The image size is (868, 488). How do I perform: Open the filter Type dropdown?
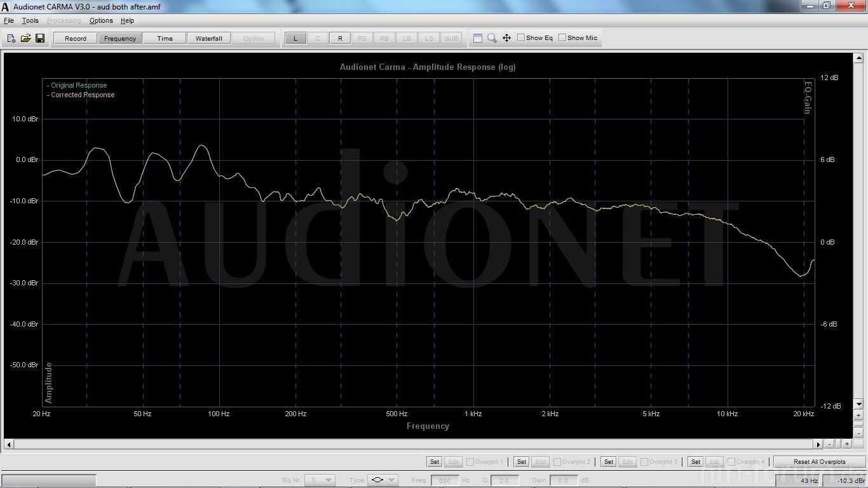click(383, 480)
